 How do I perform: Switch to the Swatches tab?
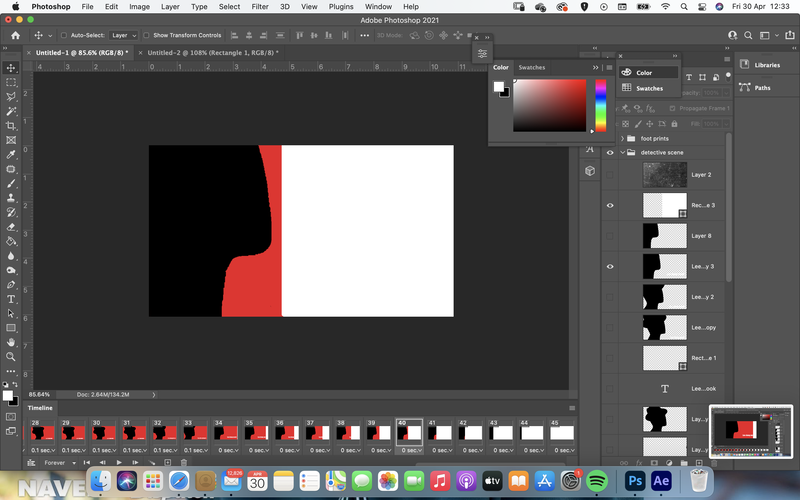(x=532, y=67)
